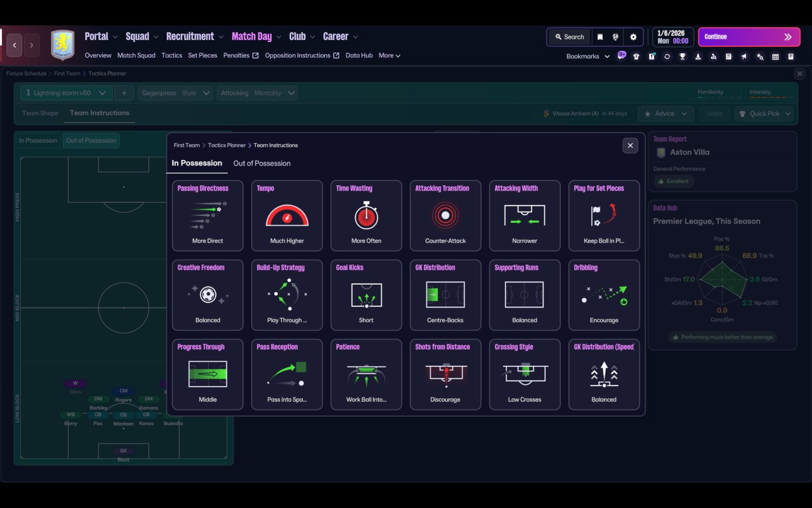Screen dimensions: 812x508
Task: Expand the Bookmarks dropdown
Action: click(x=588, y=57)
